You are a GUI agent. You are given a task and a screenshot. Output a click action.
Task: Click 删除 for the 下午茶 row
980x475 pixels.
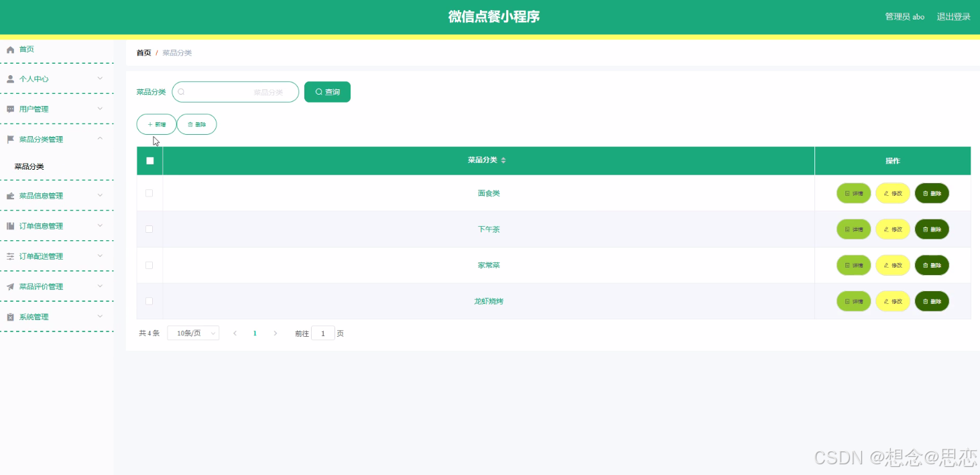[x=932, y=229]
